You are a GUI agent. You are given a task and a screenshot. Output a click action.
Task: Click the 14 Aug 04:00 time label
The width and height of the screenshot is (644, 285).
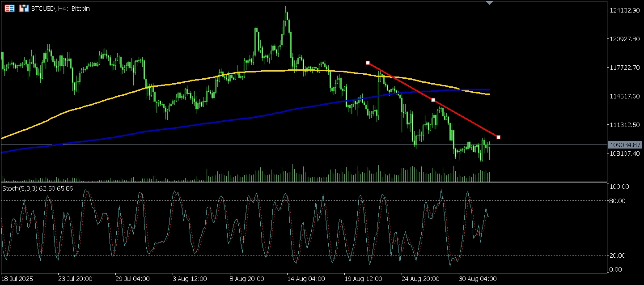click(x=305, y=279)
